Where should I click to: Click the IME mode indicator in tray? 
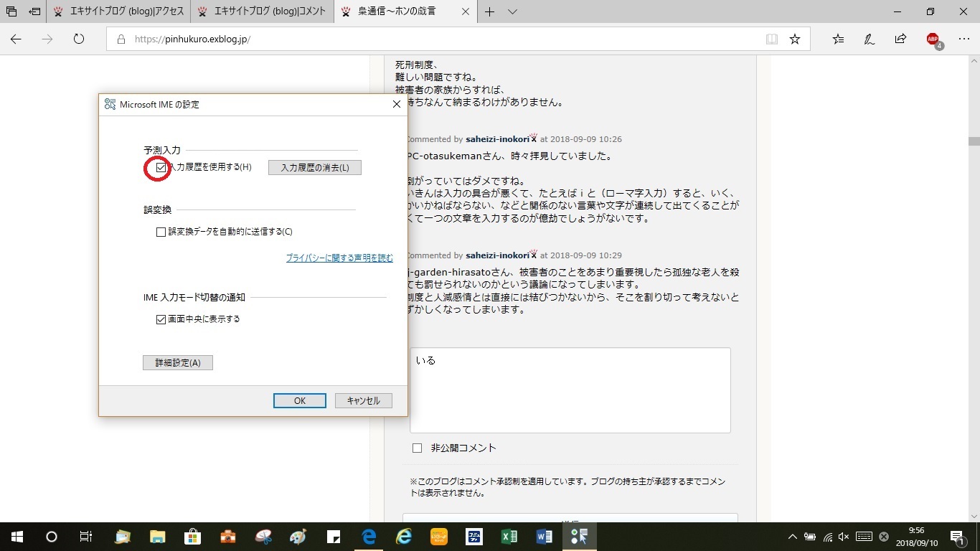pyautogui.click(x=884, y=537)
